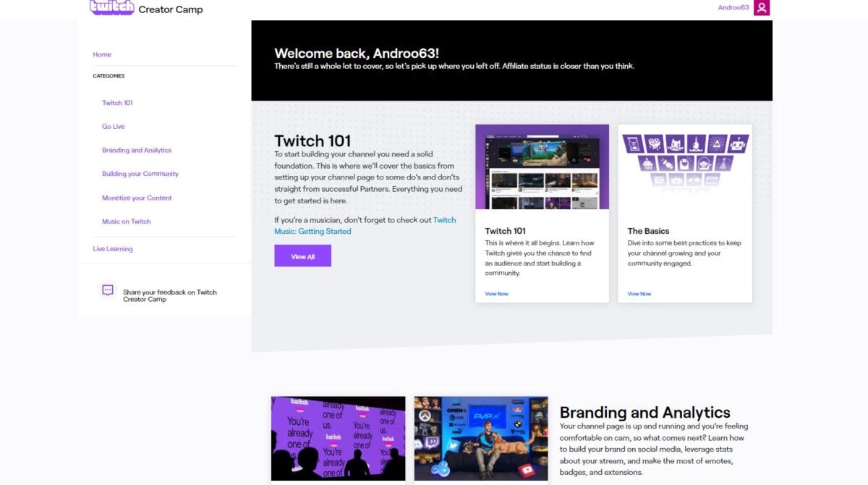The image size is (868, 485).
Task: Open the Androo63 account profile icon
Action: pyautogui.click(x=762, y=9)
